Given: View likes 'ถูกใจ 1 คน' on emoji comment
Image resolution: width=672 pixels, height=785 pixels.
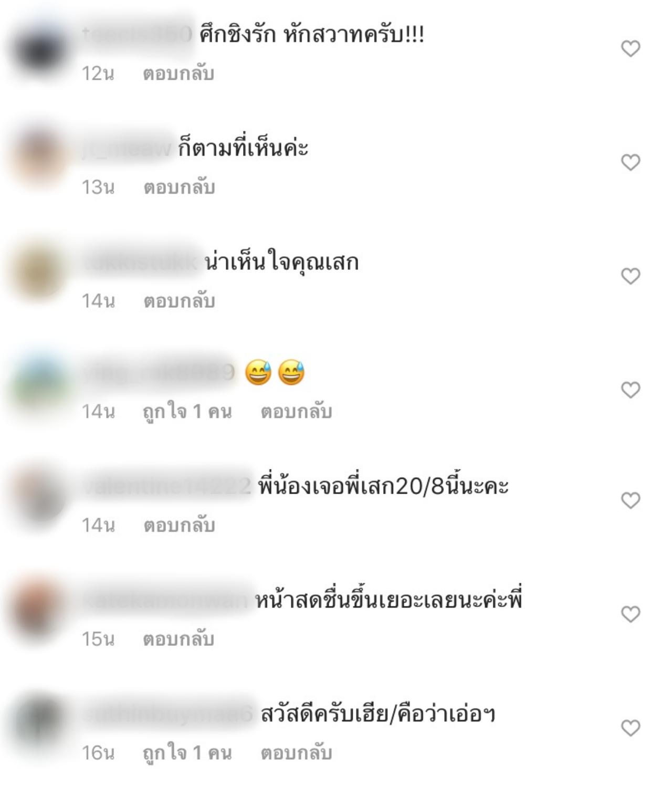Looking at the screenshot, I should [187, 411].
